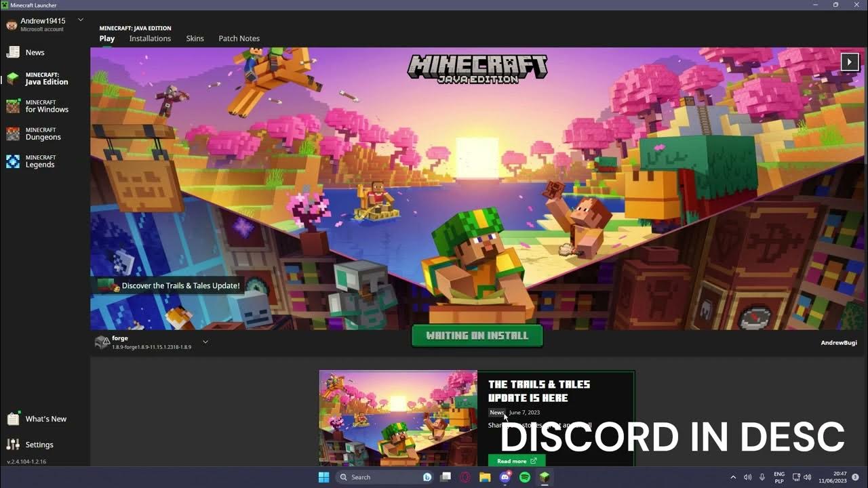Open Discord from the taskbar
Viewport: 868px width, 488px height.
[505, 477]
